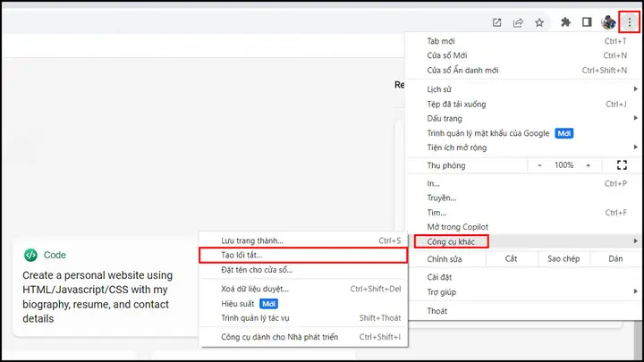Expand the Lịch sử submenu
The height and width of the screenshot is (362, 644).
[x=524, y=89]
